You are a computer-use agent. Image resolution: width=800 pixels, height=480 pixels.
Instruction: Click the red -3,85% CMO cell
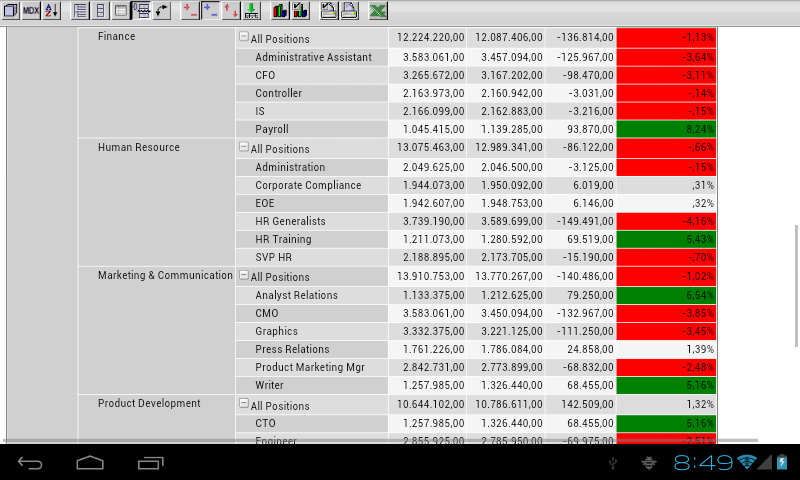666,313
